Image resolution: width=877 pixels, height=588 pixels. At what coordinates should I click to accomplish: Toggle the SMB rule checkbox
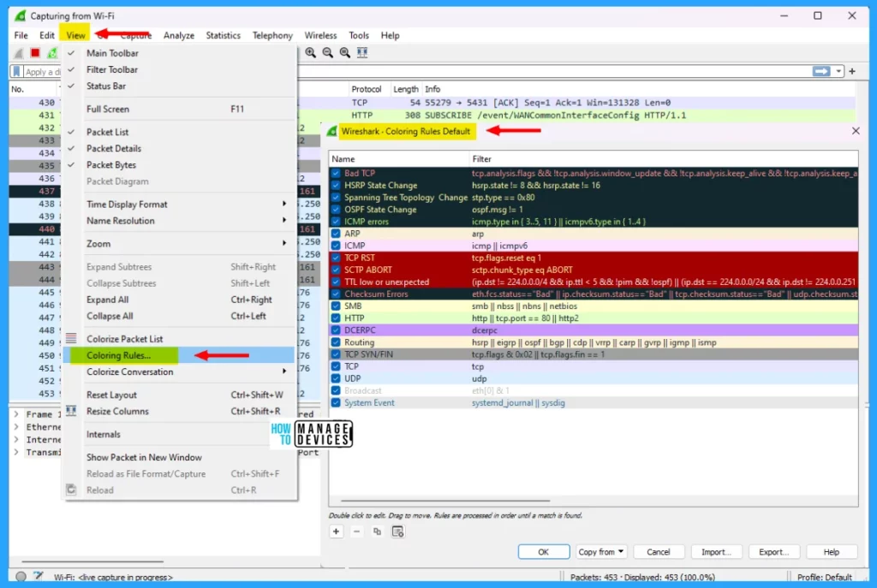click(x=336, y=306)
